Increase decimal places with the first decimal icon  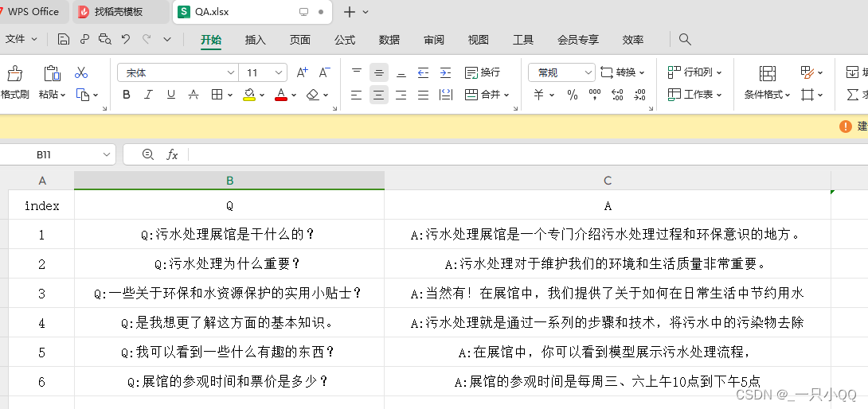click(617, 95)
